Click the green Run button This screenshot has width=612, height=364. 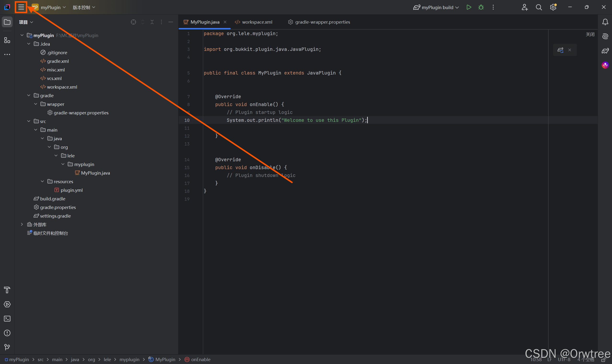point(469,7)
